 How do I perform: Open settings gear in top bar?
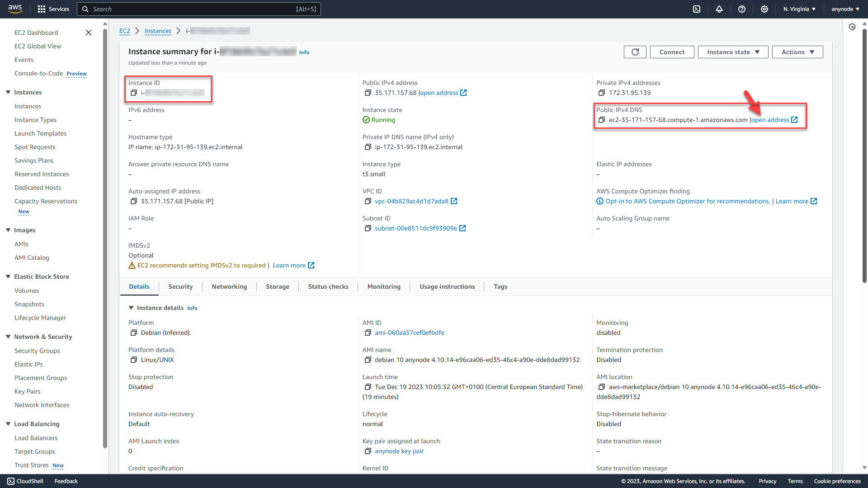pos(764,9)
